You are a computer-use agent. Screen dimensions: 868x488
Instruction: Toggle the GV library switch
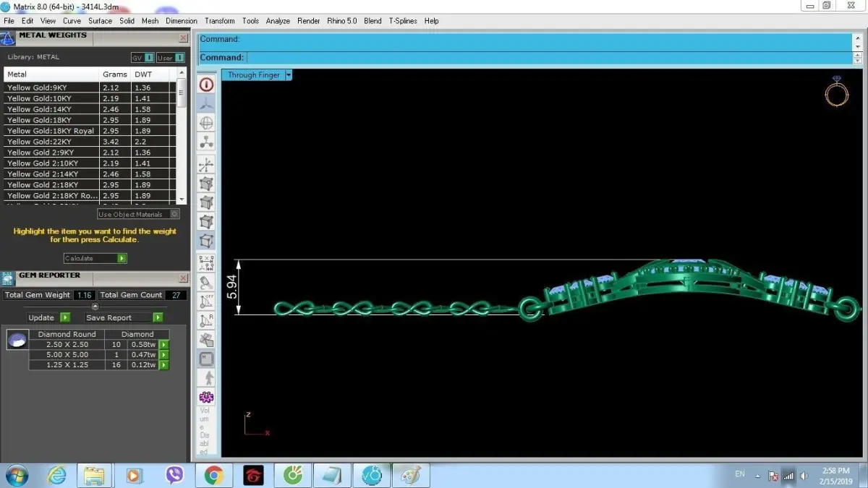pyautogui.click(x=143, y=58)
